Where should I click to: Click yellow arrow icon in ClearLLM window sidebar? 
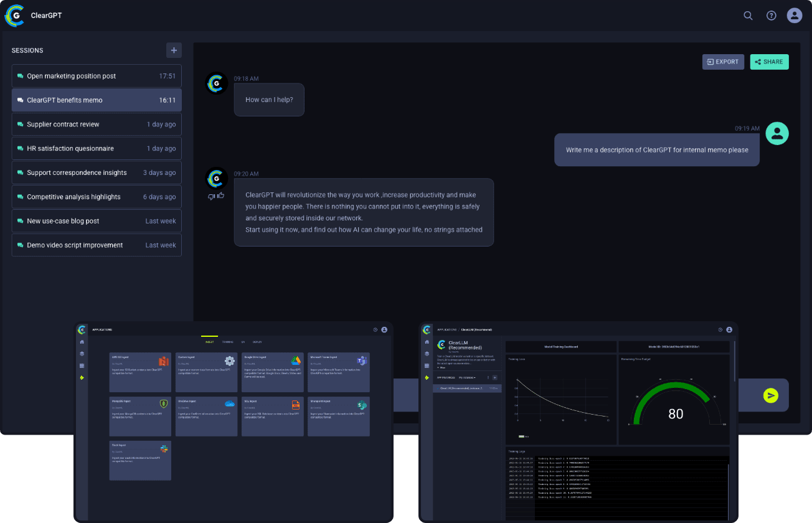click(x=427, y=378)
